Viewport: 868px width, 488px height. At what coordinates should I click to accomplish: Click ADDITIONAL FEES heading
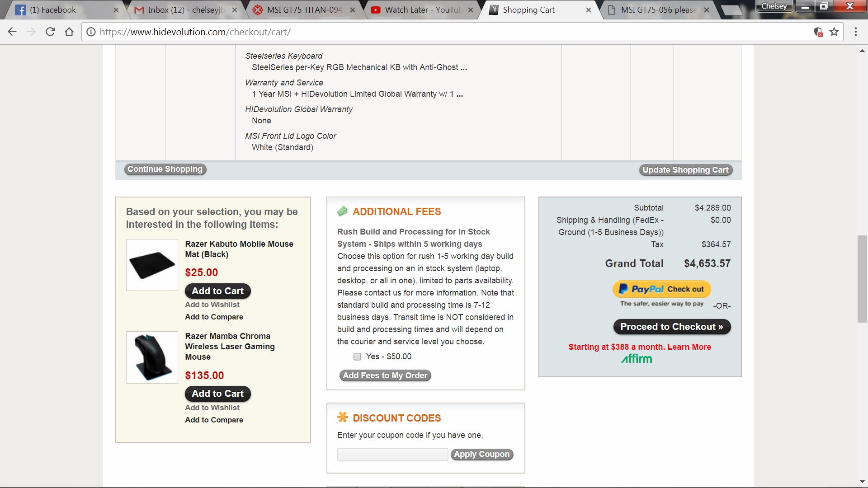[396, 211]
